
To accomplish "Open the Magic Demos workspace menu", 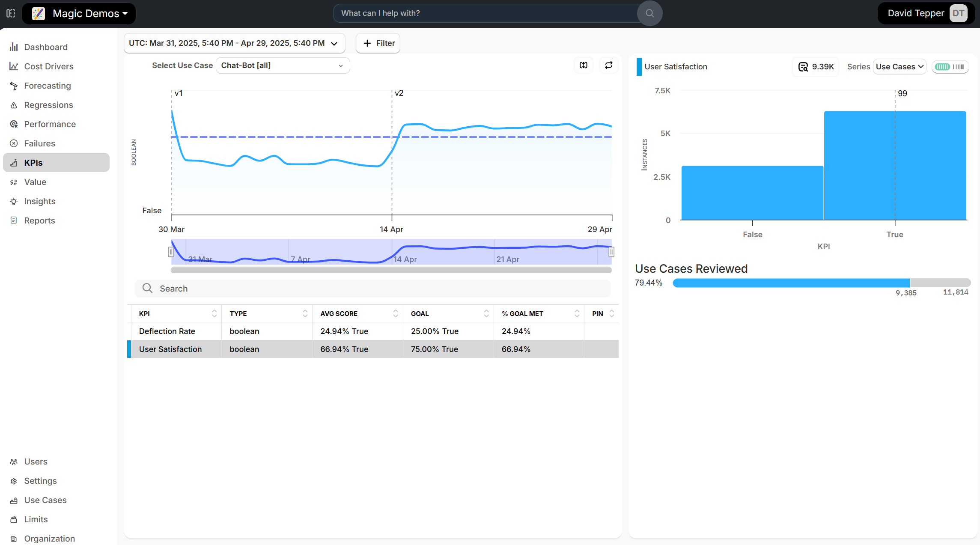I will [80, 14].
